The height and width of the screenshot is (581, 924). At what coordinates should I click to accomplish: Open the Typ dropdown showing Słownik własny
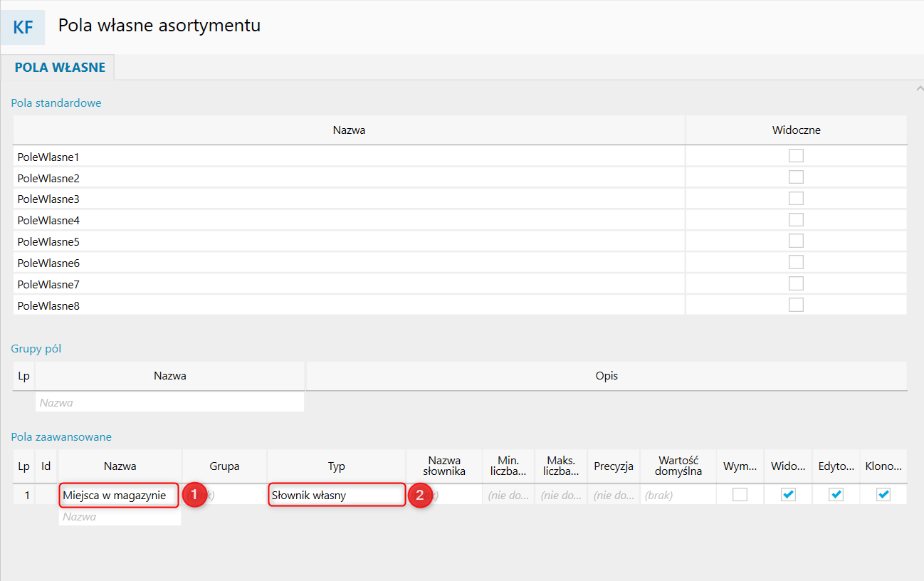tap(336, 495)
